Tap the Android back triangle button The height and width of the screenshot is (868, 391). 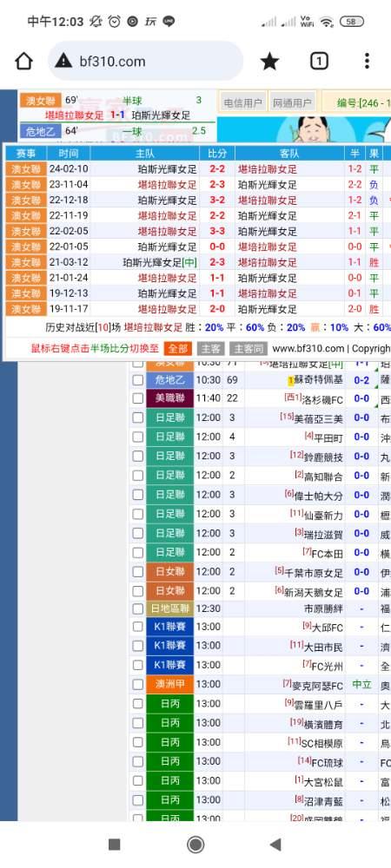pos(275,845)
